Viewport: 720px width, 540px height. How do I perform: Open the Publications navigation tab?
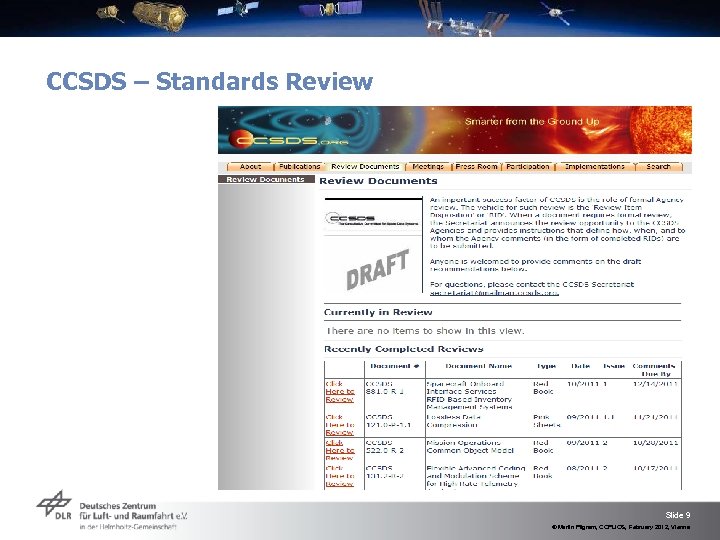click(x=299, y=167)
